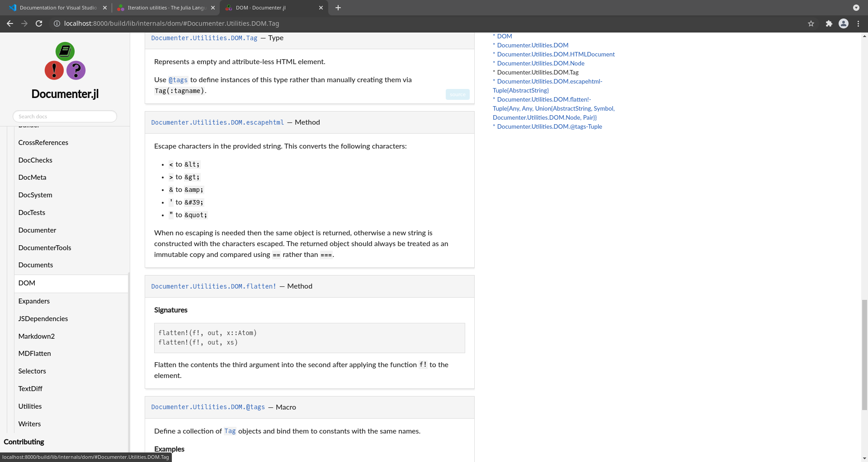Open TextDiff in the sidebar

pyautogui.click(x=30, y=389)
